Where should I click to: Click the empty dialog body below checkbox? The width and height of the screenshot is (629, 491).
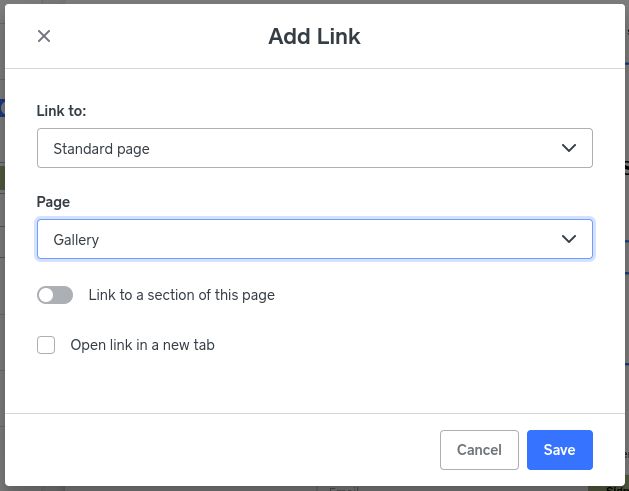(314, 385)
